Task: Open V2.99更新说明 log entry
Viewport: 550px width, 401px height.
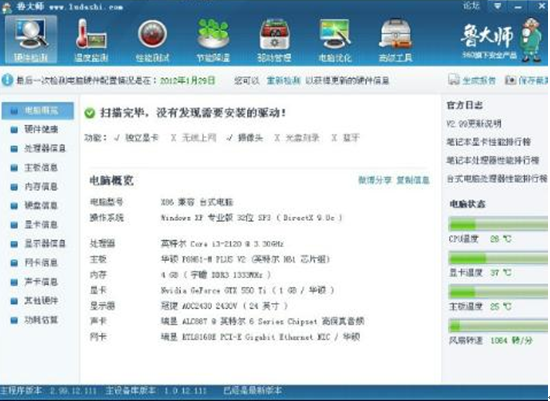Action: point(474,124)
